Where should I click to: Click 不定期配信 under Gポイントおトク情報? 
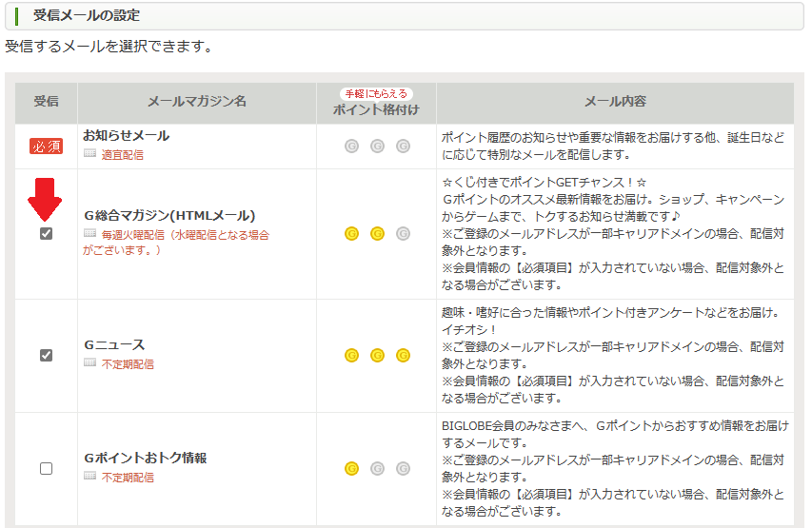[128, 478]
